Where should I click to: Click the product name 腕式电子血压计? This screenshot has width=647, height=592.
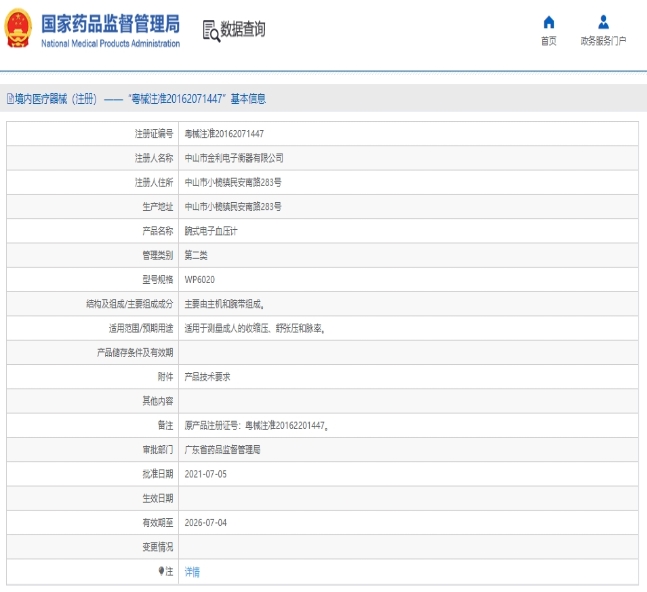click(211, 231)
